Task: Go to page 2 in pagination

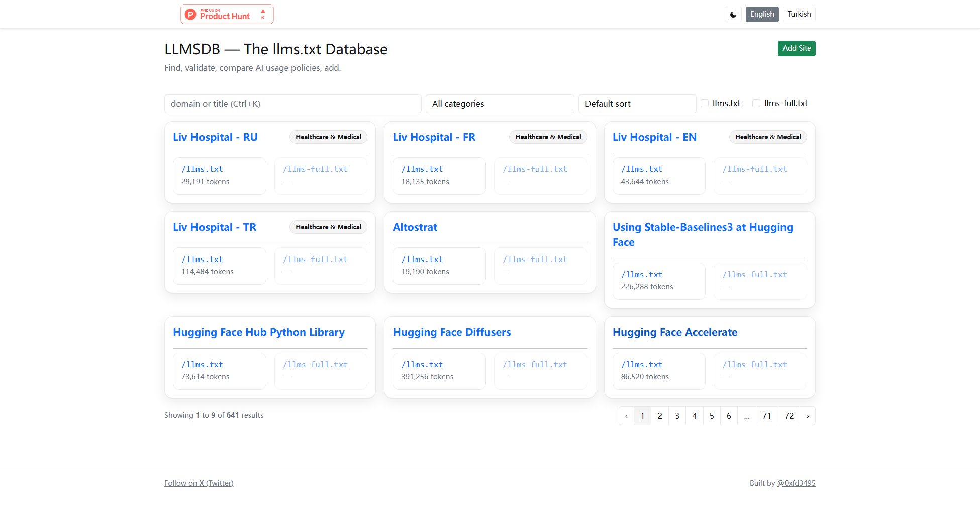Action: coord(660,416)
